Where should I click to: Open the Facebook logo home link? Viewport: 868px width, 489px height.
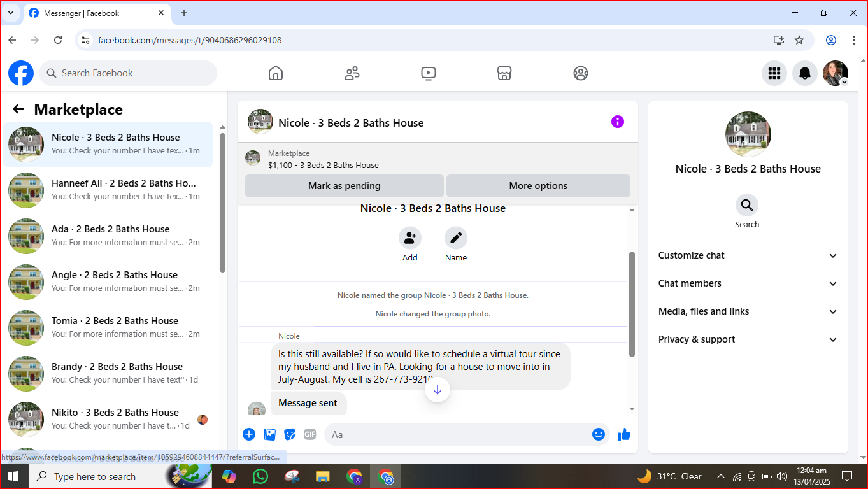(x=21, y=73)
